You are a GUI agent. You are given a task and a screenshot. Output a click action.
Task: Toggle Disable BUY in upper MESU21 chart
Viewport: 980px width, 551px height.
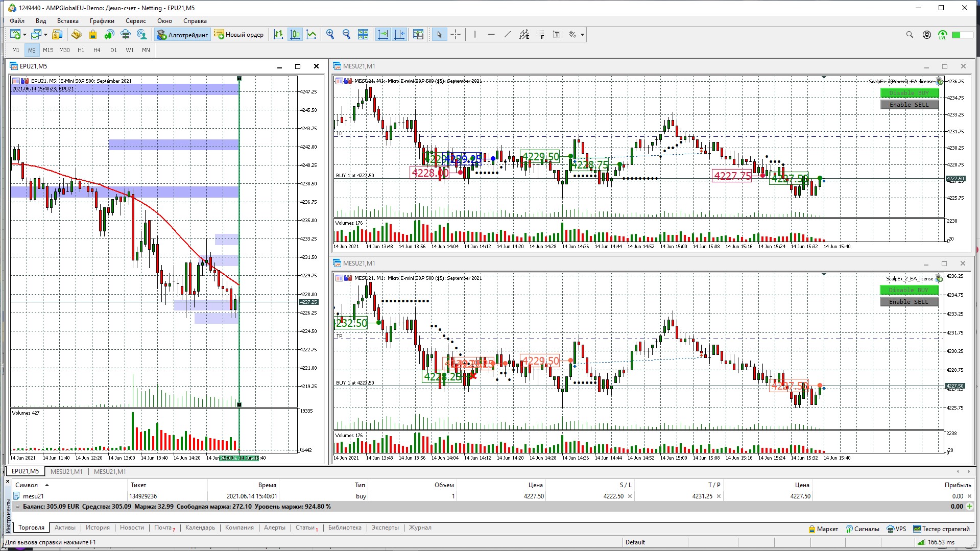click(910, 93)
